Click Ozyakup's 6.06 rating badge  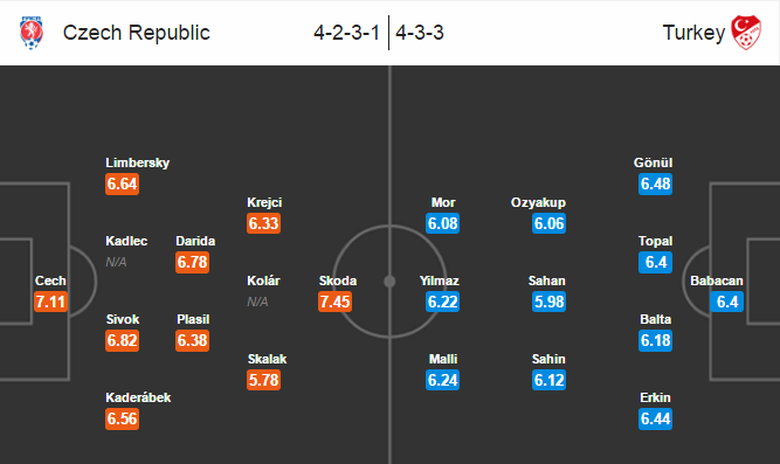[549, 223]
